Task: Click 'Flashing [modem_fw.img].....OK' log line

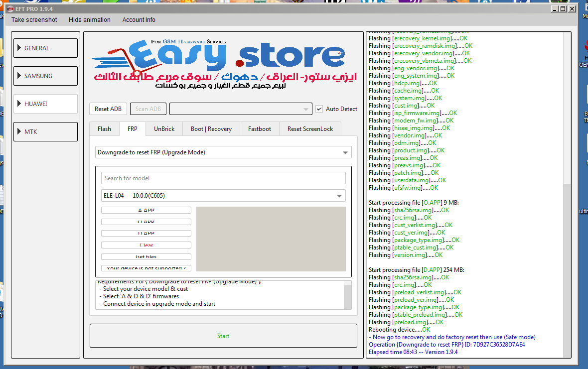Action: click(x=411, y=121)
